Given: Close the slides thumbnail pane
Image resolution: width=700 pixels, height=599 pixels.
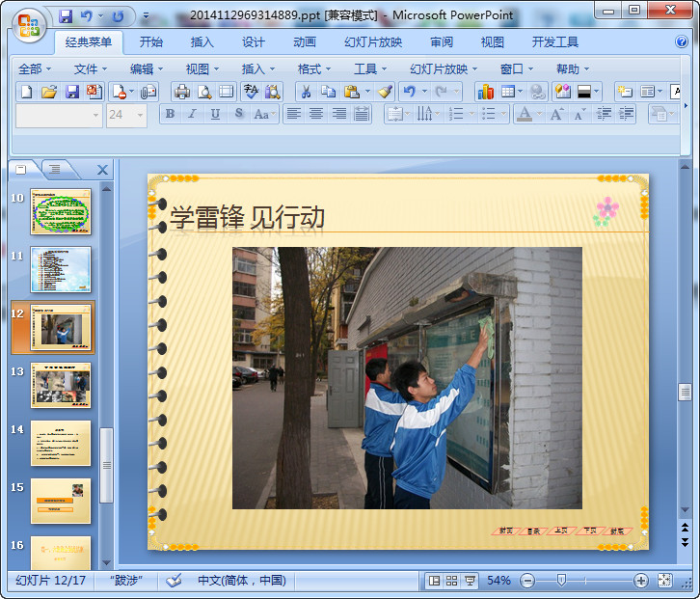Looking at the screenshot, I should coord(102,170).
